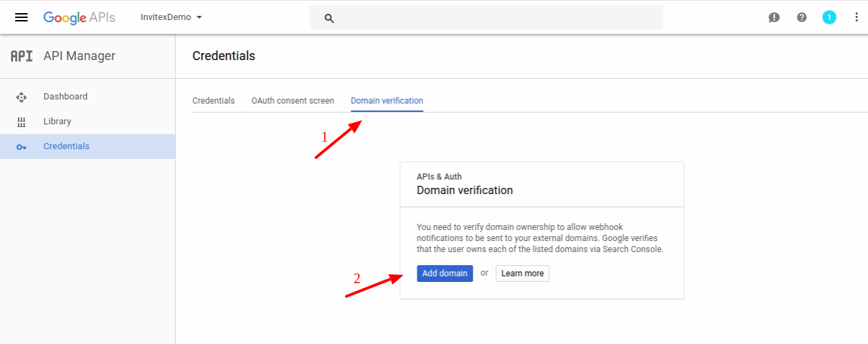The height and width of the screenshot is (344, 868).
Task: Open the InvitexDemo project dropdown
Action: [171, 17]
